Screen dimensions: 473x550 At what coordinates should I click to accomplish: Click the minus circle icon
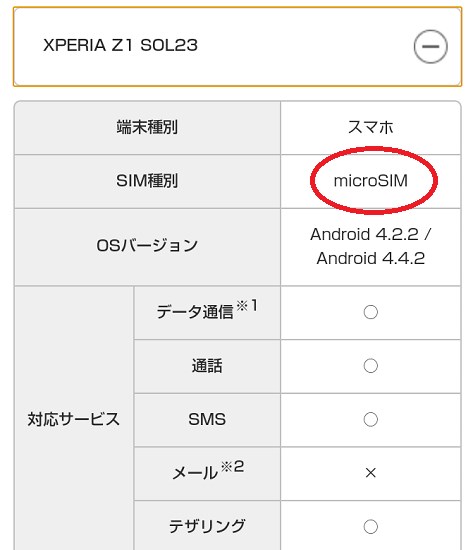pyautogui.click(x=430, y=46)
